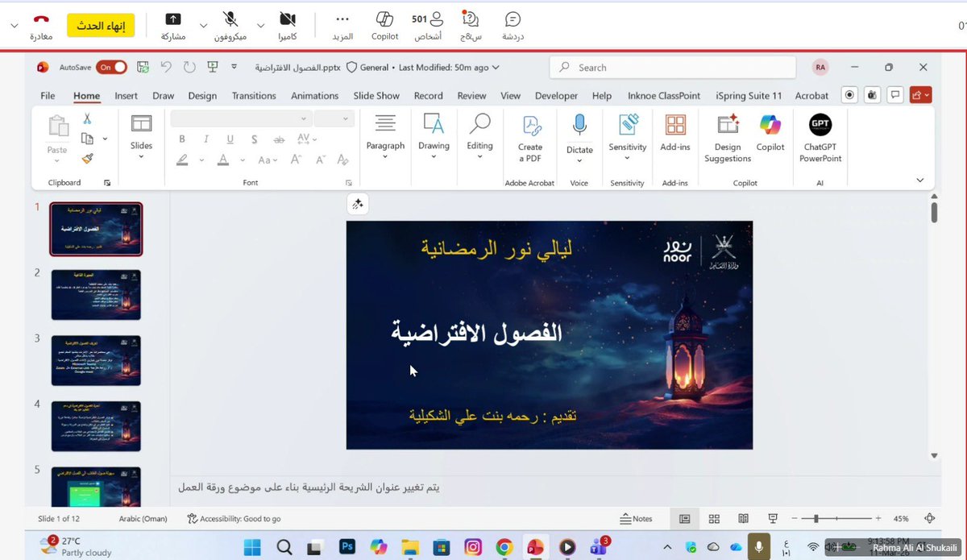Image resolution: width=967 pixels, height=560 pixels.
Task: Click Fit slide to window icon
Action: 930,519
